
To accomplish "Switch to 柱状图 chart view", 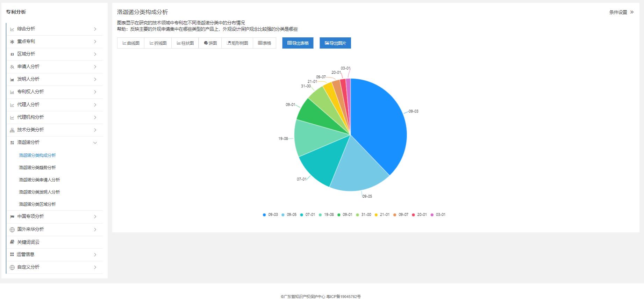I will 185,43.
